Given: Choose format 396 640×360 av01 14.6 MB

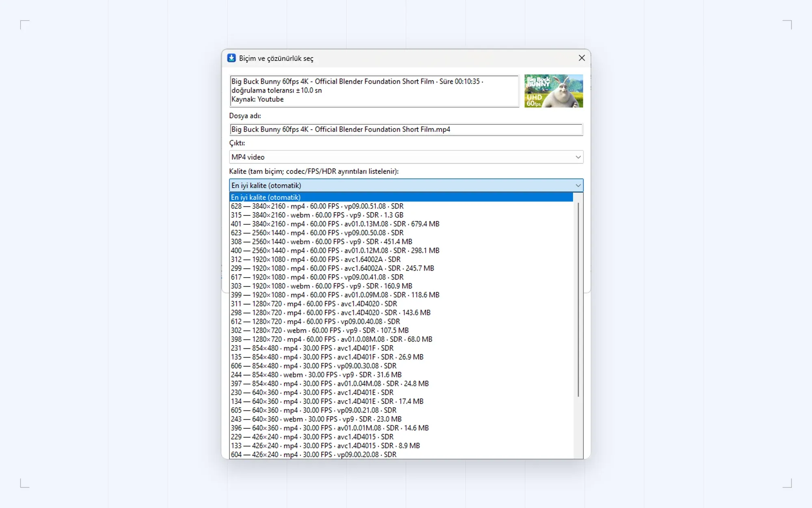Looking at the screenshot, I should pyautogui.click(x=401, y=428).
